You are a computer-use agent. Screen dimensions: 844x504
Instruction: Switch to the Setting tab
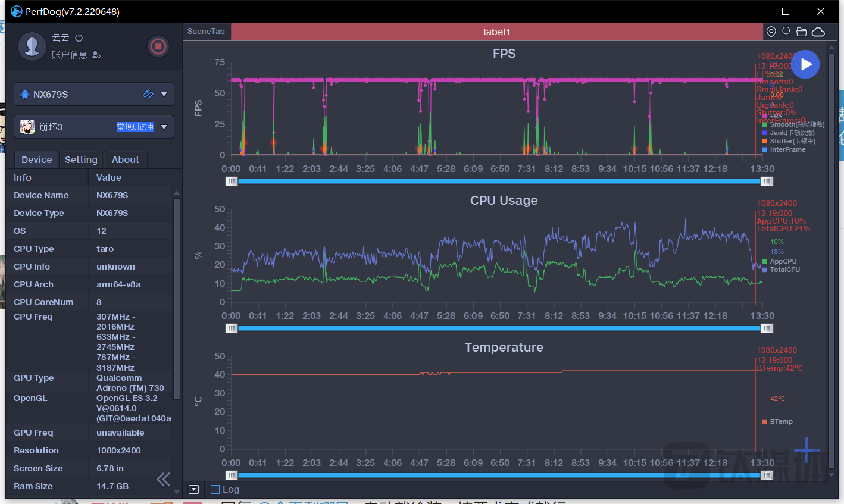click(x=81, y=159)
